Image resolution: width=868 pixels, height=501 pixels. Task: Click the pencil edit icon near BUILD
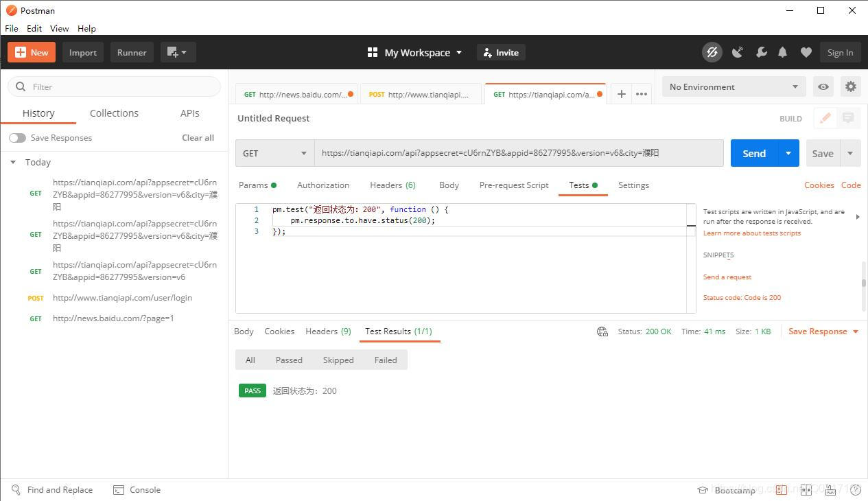825,118
